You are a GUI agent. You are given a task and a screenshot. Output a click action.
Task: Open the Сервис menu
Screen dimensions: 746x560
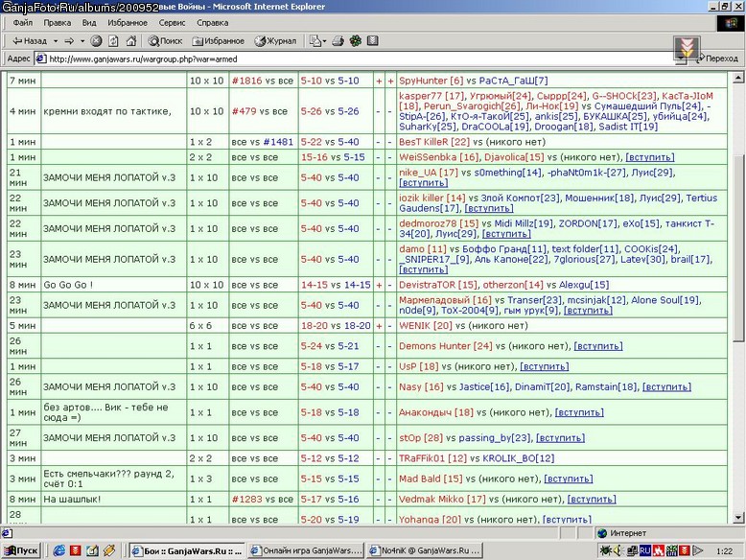[x=172, y=23]
